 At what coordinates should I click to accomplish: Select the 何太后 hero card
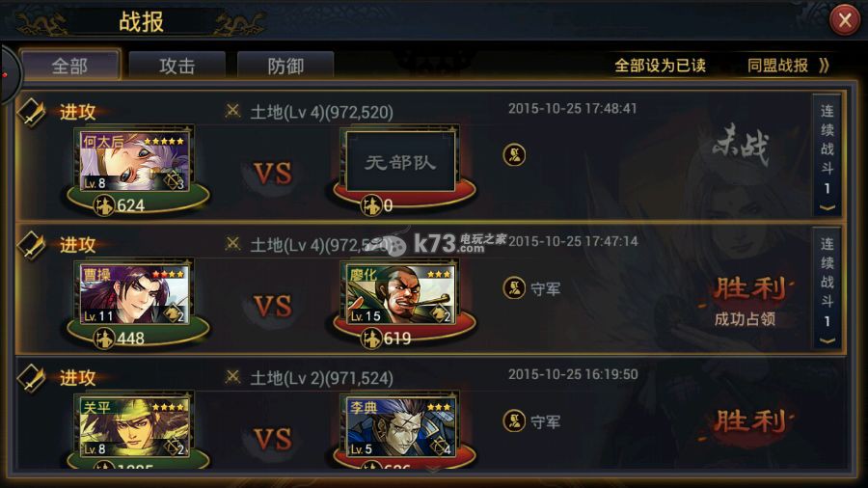(x=135, y=160)
